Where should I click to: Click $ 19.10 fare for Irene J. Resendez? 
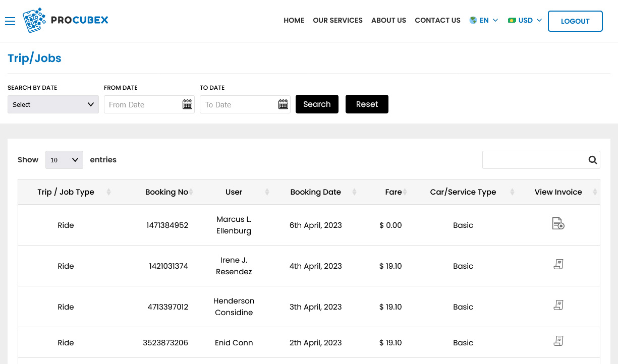(390, 266)
